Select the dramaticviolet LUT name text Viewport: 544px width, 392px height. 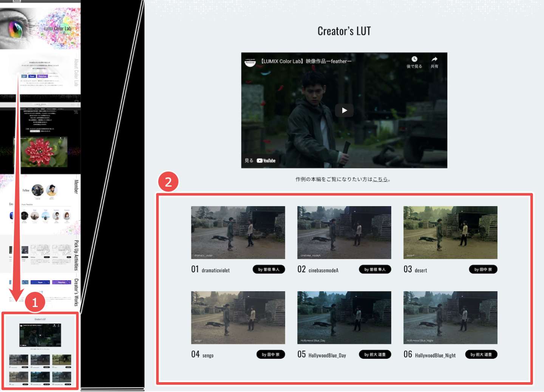click(x=216, y=270)
